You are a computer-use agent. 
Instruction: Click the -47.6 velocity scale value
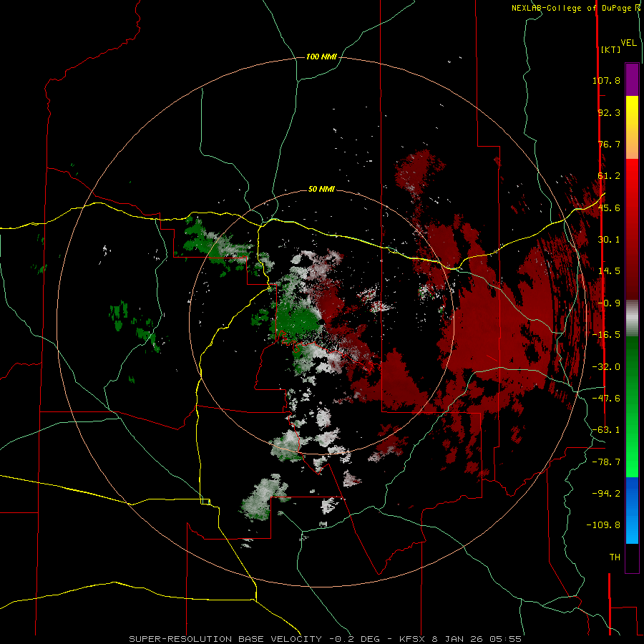[x=606, y=399]
